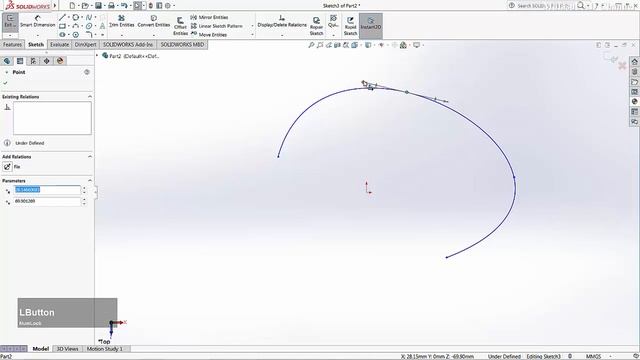Click the Open document icon

(x=85, y=6)
